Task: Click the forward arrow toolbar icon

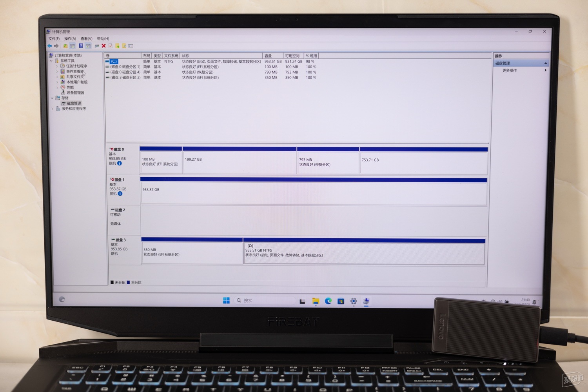Action: pos(56,46)
